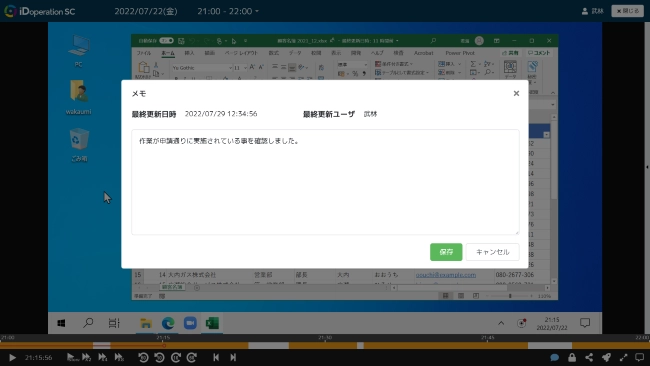Set playback speed to x2
Viewport: 650px width, 366px height.
pos(86,357)
